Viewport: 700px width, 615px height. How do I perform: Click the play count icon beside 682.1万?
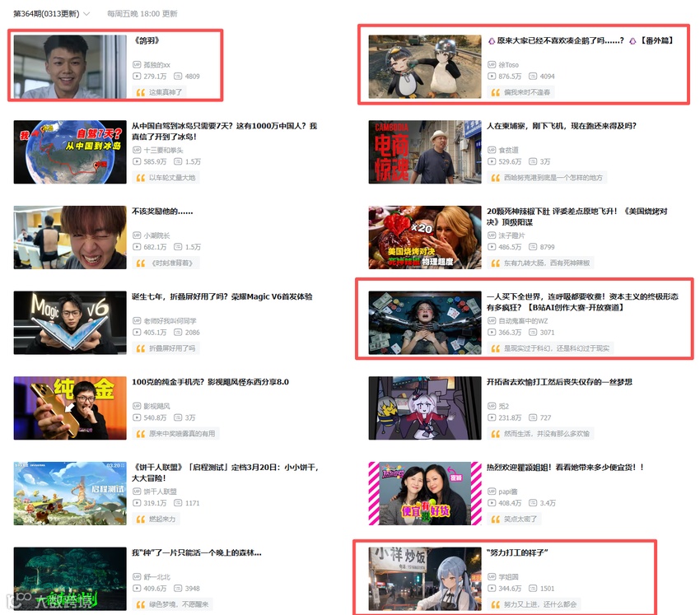click(137, 247)
